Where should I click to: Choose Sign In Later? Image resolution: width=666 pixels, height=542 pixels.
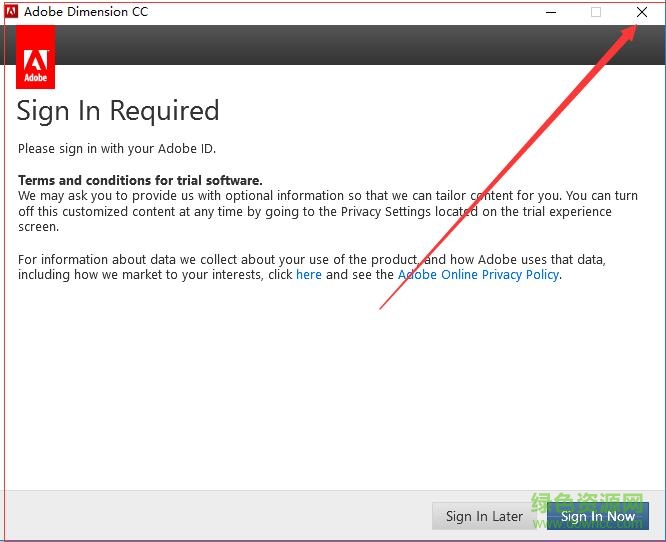click(484, 516)
